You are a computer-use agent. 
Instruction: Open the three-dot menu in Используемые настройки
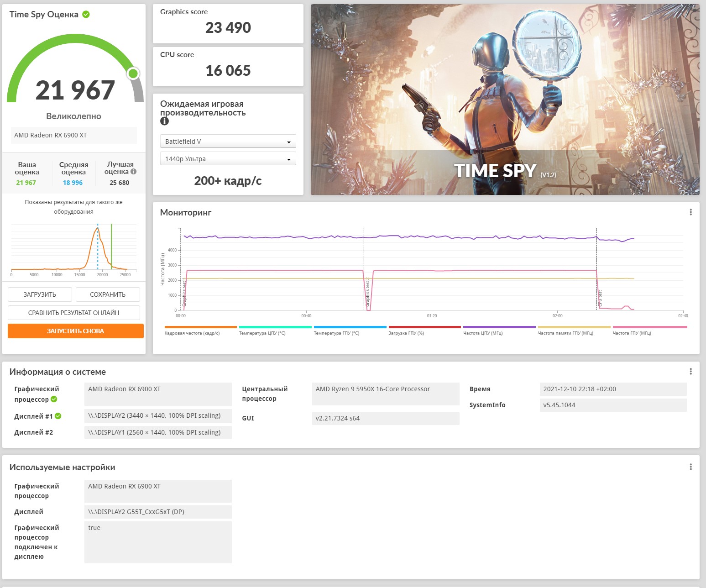coord(690,467)
